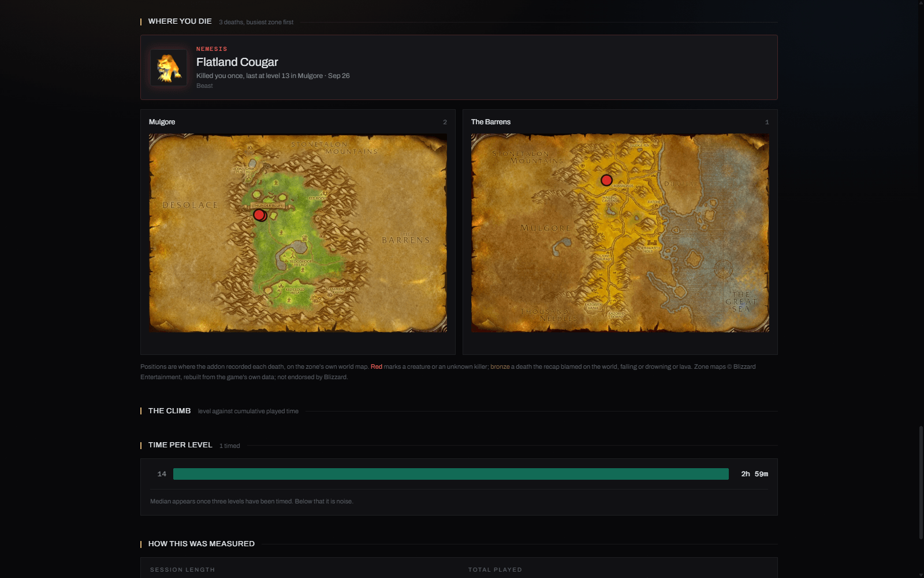Click the scrollbar up arrow

point(921,3)
